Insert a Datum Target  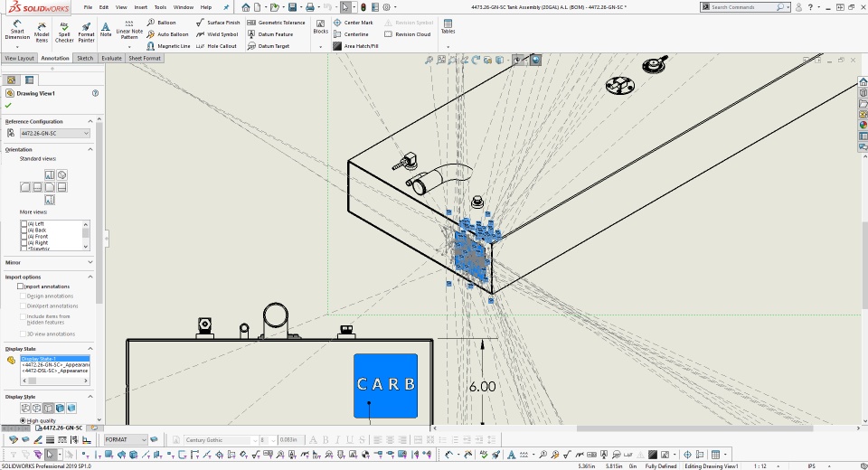pyautogui.click(x=268, y=46)
